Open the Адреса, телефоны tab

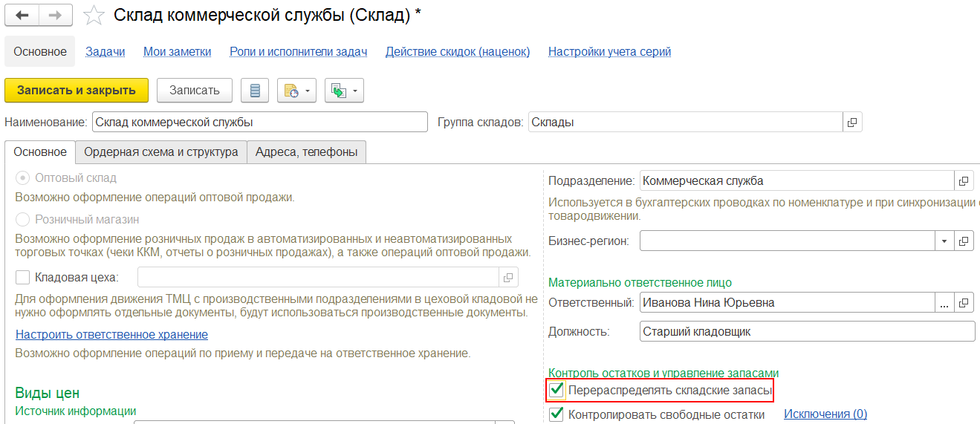pos(306,151)
